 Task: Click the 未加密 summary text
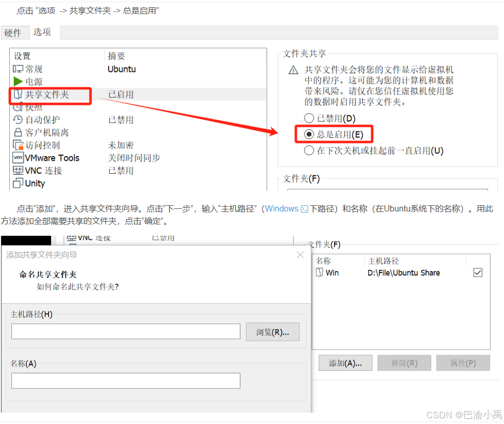[121, 145]
